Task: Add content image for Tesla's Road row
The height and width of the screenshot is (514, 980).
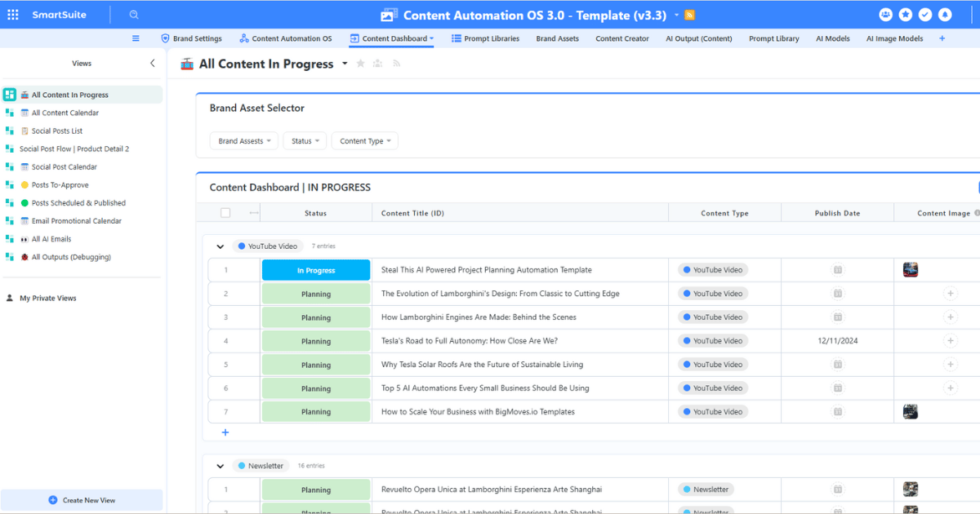Action: [950, 341]
